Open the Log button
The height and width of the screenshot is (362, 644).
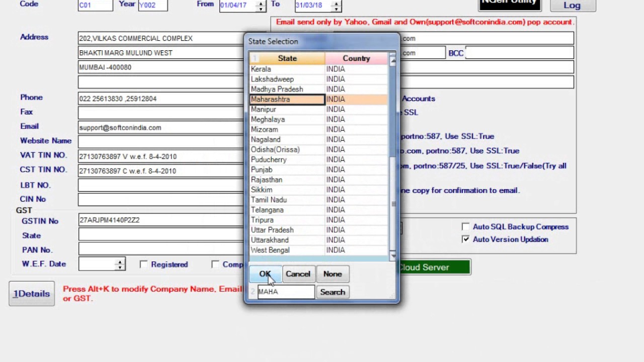573,6
